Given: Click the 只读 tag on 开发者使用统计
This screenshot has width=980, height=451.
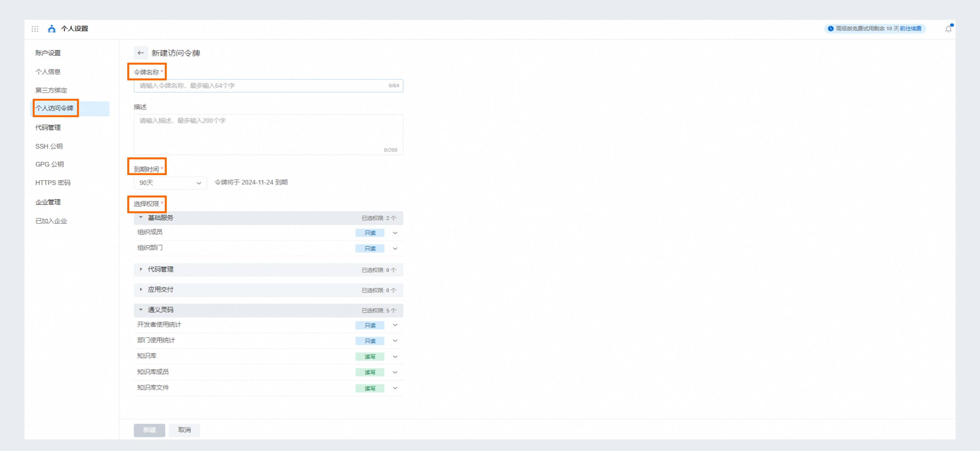Looking at the screenshot, I should [x=370, y=325].
